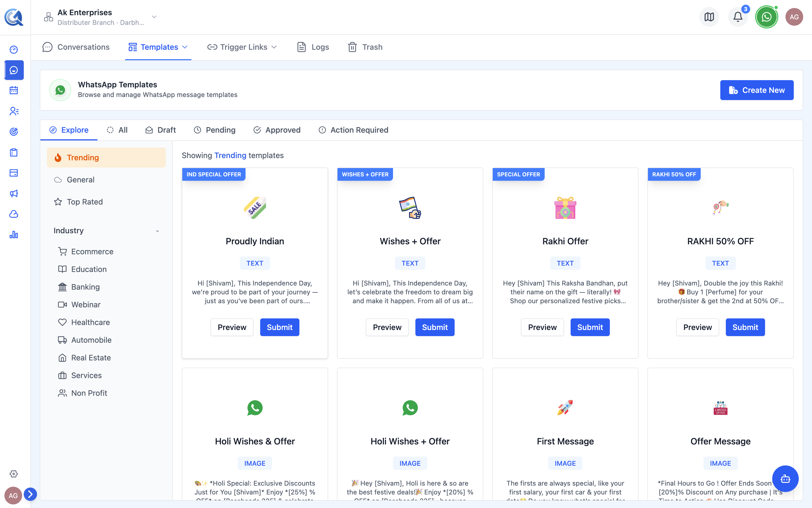Open the cloud icon in sidebar

[x=14, y=214]
